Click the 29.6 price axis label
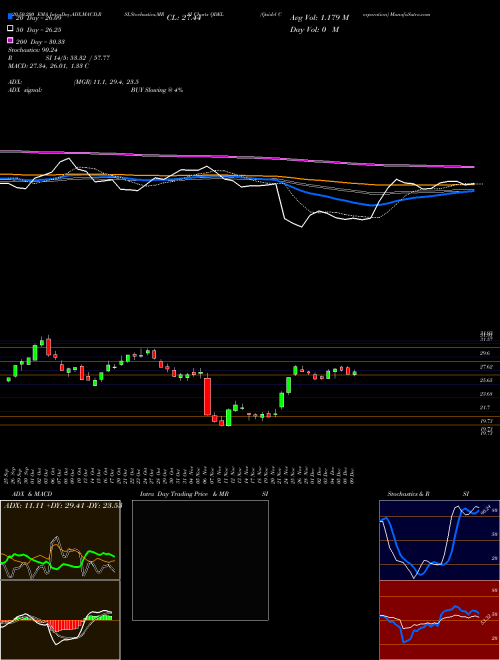This screenshot has width=500, height=660. tap(486, 354)
